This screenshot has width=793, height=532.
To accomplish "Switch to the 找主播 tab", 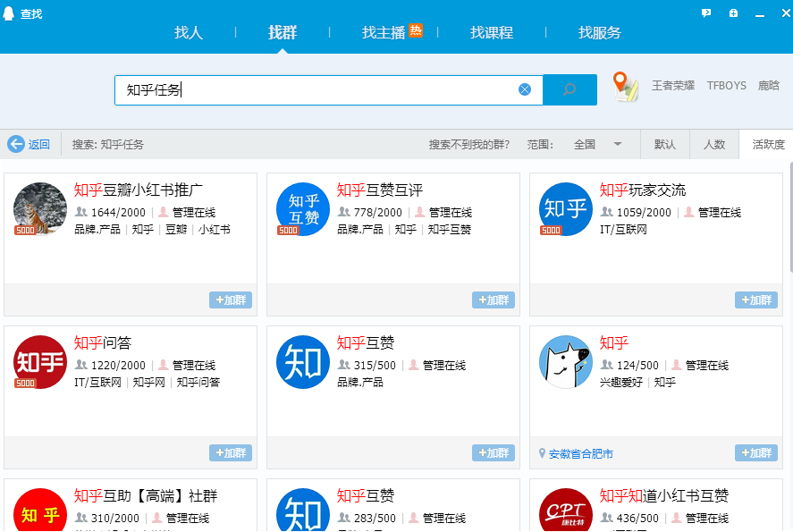I will 384,32.
